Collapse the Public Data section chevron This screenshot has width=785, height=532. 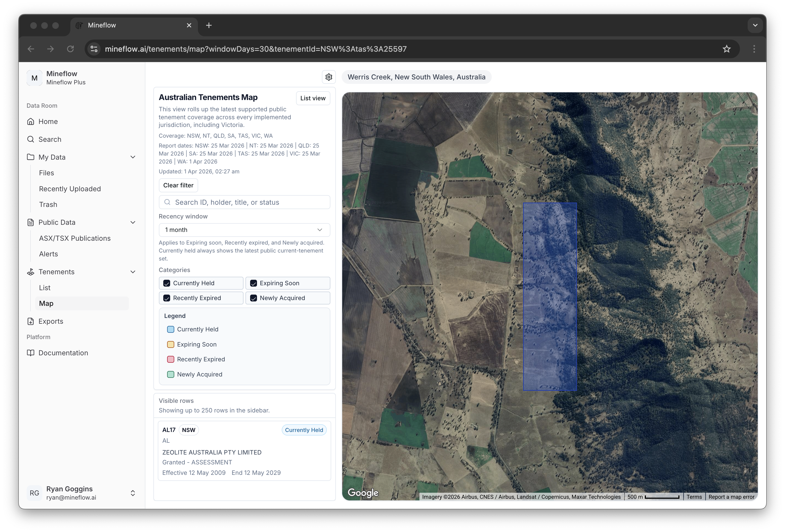(133, 222)
